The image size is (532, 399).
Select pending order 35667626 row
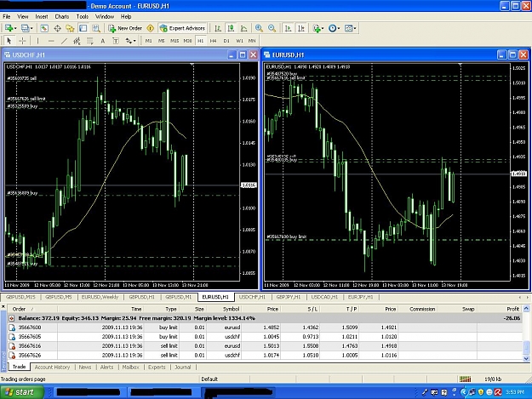pyautogui.click(x=265, y=356)
